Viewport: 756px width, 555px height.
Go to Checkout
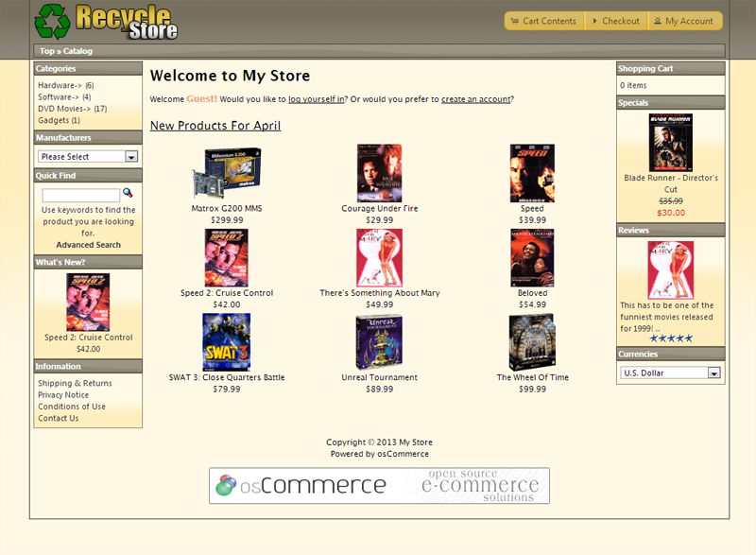(616, 21)
